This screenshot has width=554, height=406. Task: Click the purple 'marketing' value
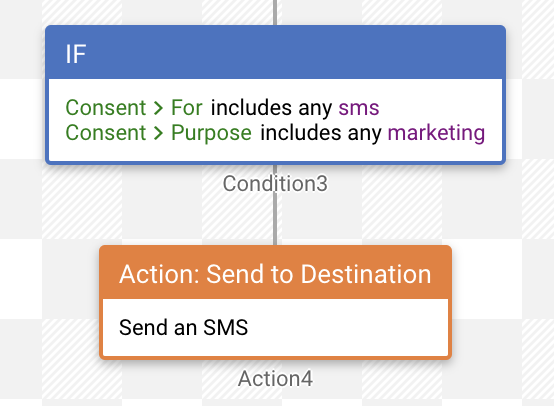tap(436, 134)
